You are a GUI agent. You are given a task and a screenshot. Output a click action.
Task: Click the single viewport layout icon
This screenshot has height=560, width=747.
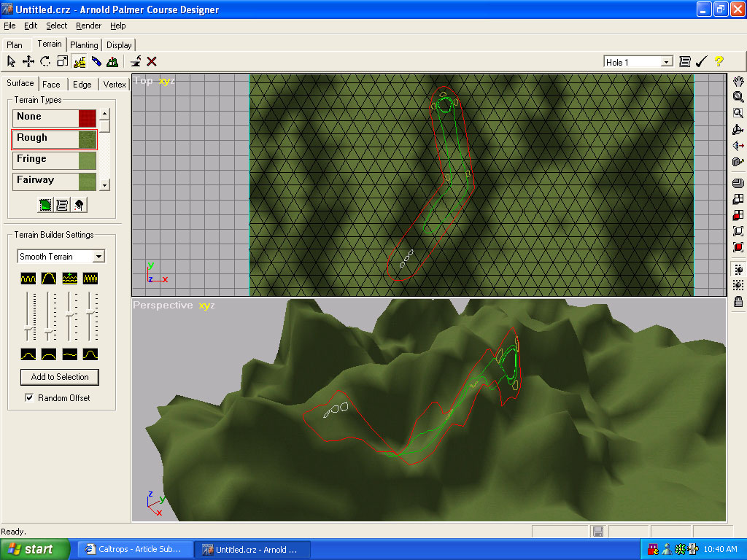point(738,183)
